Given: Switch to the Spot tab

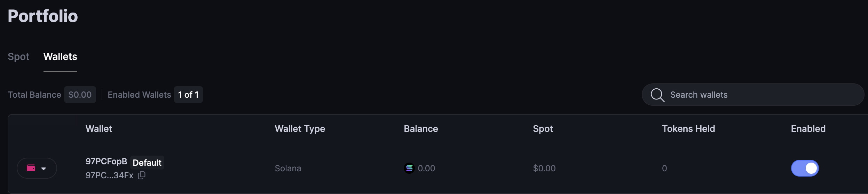Looking at the screenshot, I should 18,57.
